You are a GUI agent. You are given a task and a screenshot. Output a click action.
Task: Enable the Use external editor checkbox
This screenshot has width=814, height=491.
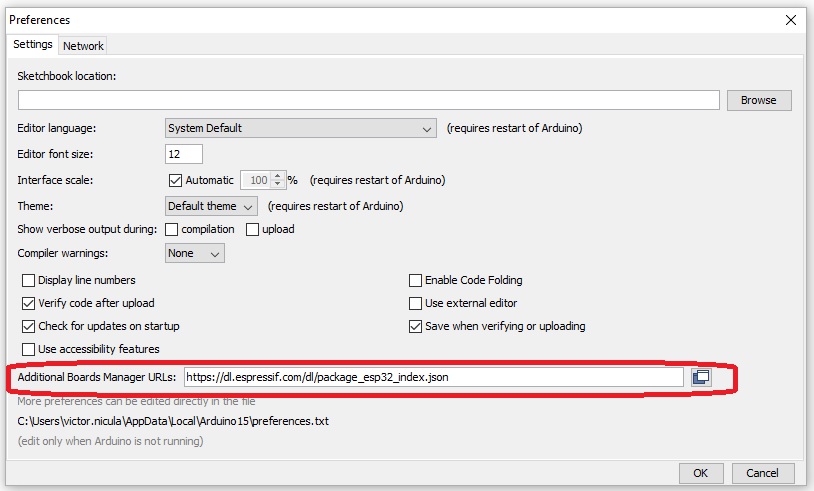pos(416,303)
